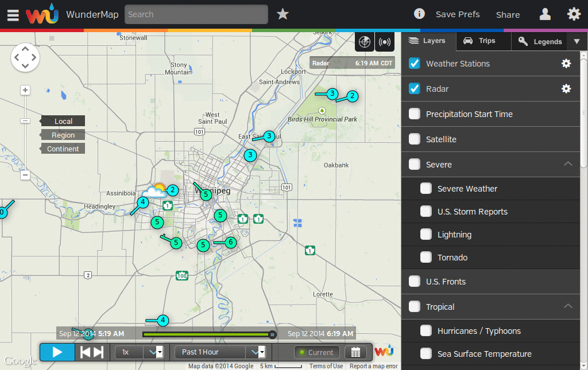This screenshot has width=588, height=370.
Task: Zoom out with the minus button
Action: [25, 175]
